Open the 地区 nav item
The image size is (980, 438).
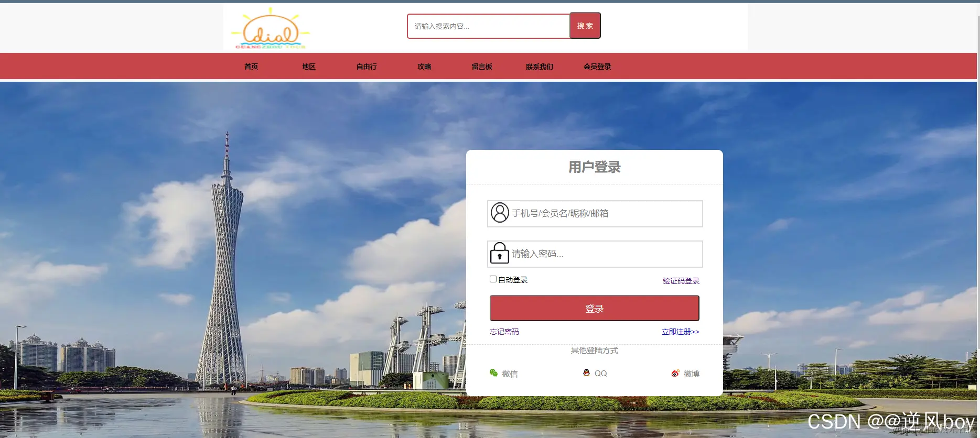click(309, 67)
